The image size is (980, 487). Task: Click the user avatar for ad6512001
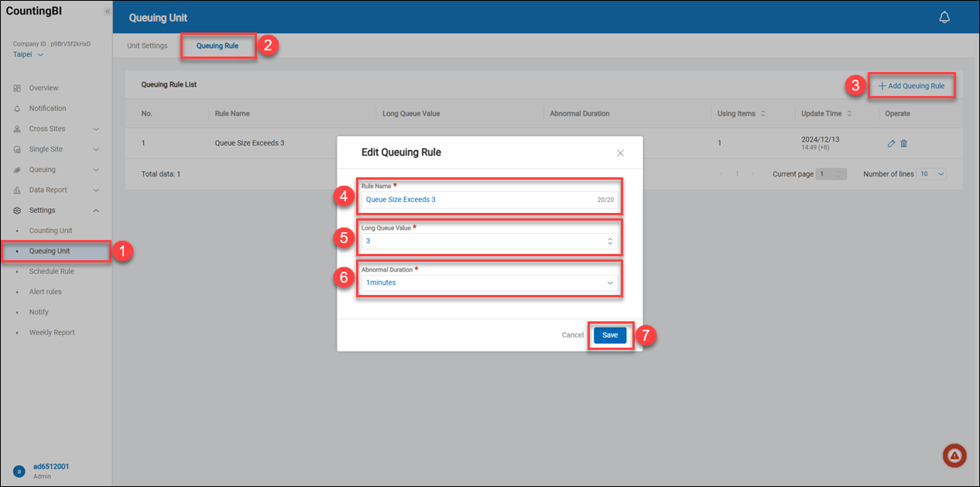click(x=19, y=471)
